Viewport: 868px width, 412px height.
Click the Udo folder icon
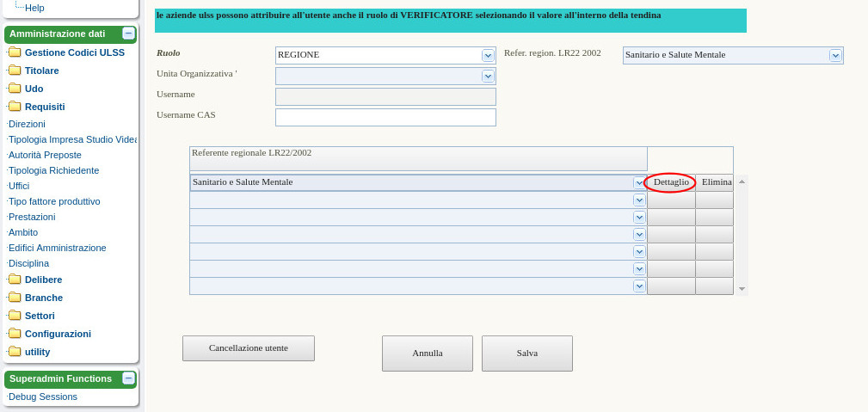point(15,89)
